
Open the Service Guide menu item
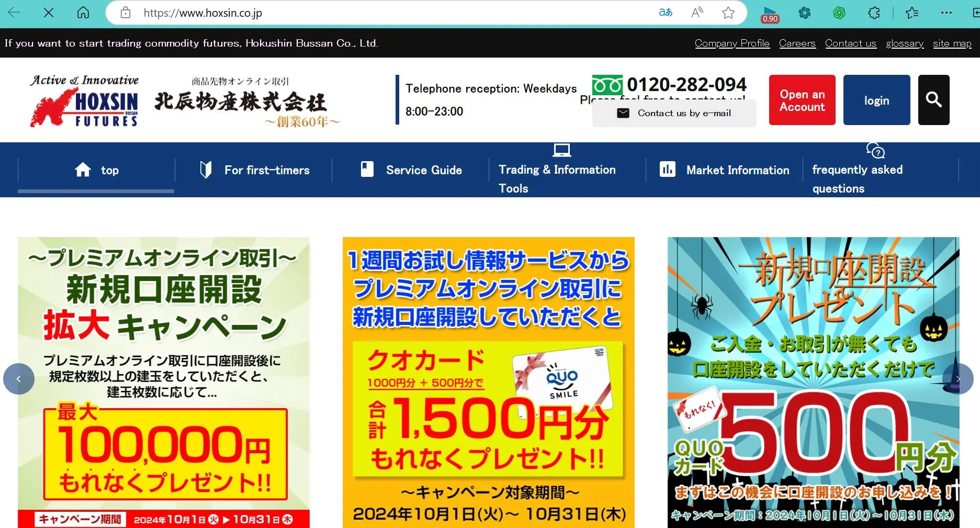point(411,170)
